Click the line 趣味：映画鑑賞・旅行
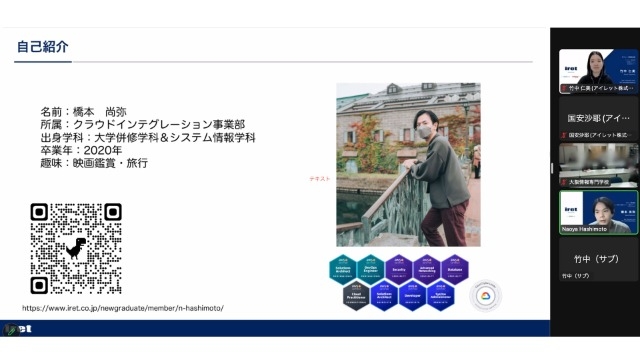The image size is (640, 360). click(94, 163)
